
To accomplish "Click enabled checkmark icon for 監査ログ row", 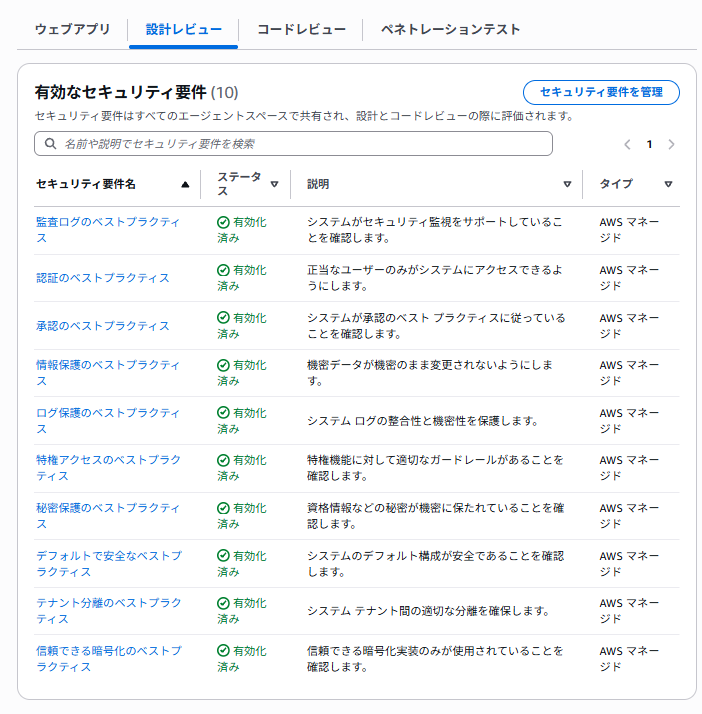I will tap(223, 223).
